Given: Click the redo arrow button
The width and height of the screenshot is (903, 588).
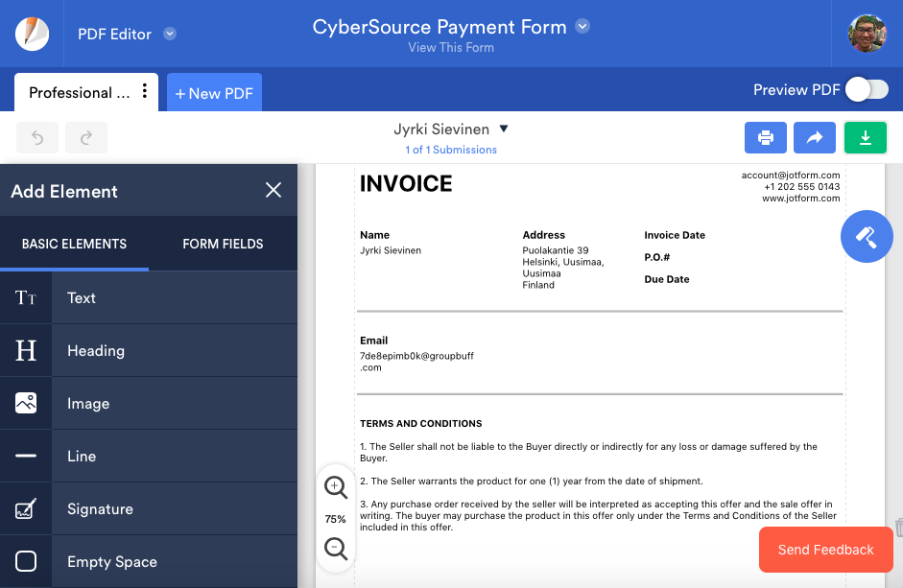Looking at the screenshot, I should [86, 138].
